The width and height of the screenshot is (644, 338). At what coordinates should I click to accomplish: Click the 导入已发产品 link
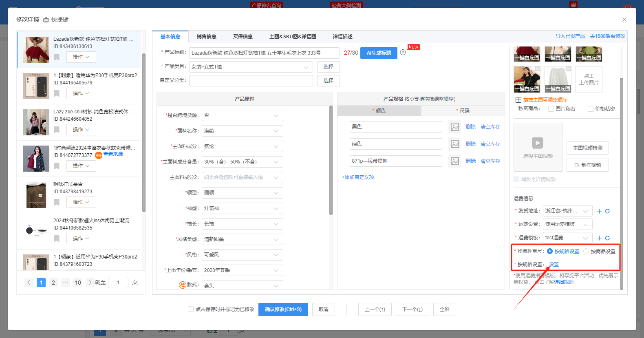[x=570, y=36]
